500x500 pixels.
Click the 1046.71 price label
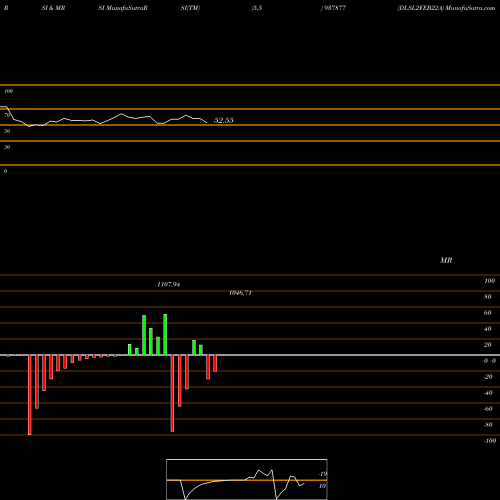coord(240,293)
